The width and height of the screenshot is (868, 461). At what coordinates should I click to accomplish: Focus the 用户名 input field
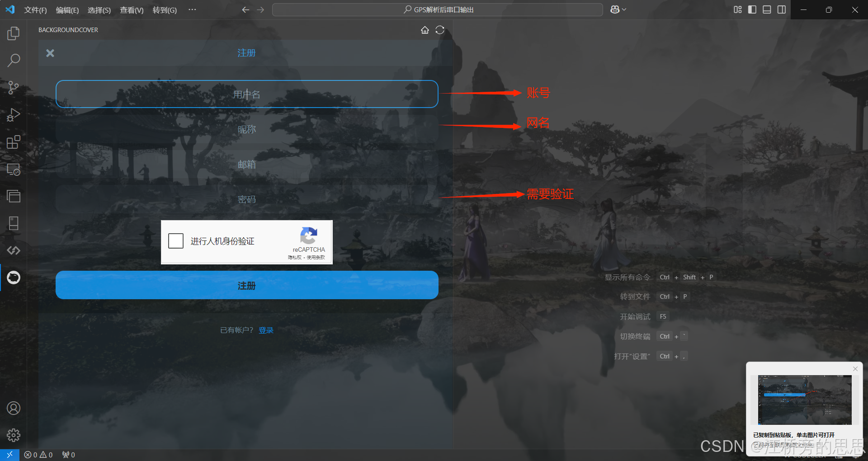click(x=247, y=94)
